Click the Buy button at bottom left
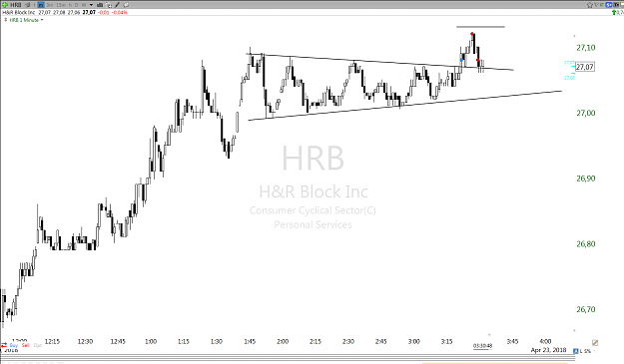 [x=14, y=345]
